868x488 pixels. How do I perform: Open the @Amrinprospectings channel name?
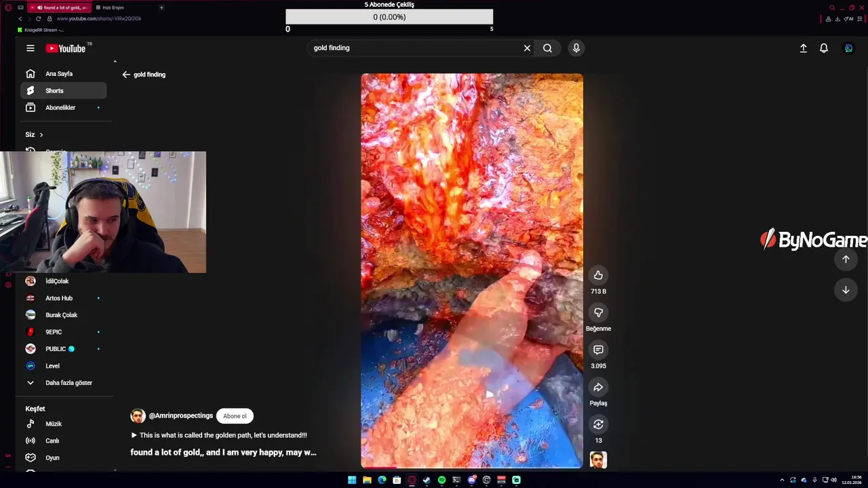[180, 415]
